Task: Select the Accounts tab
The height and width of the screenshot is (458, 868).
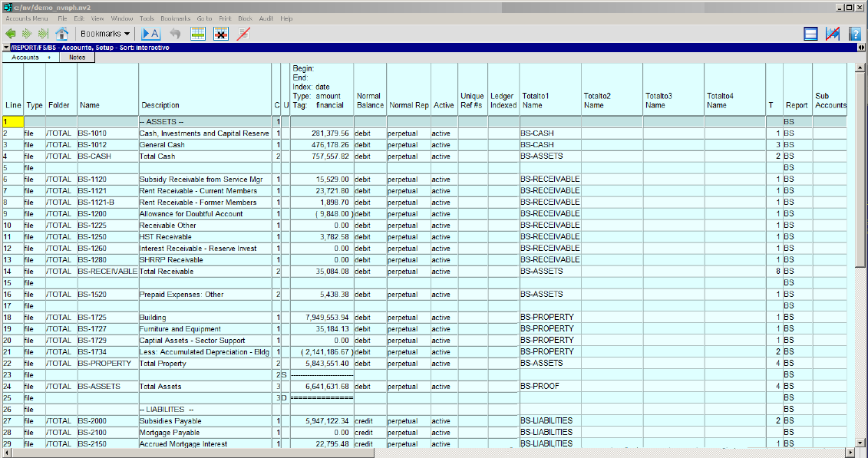Action: coord(26,58)
